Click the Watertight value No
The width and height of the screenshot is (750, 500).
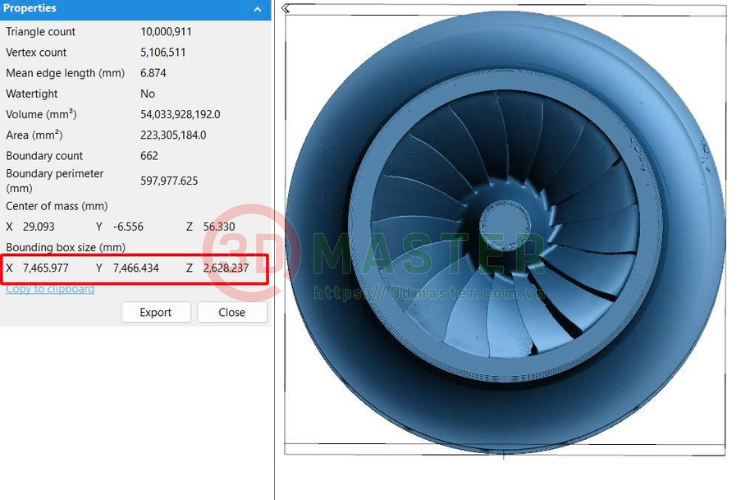(148, 94)
